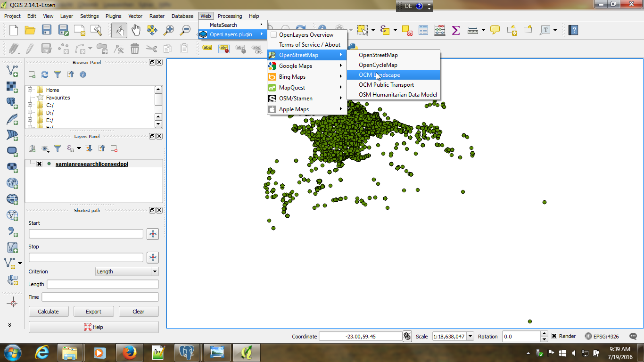The height and width of the screenshot is (362, 644).
Task: Expand the C:/ drive node
Action: point(30,105)
